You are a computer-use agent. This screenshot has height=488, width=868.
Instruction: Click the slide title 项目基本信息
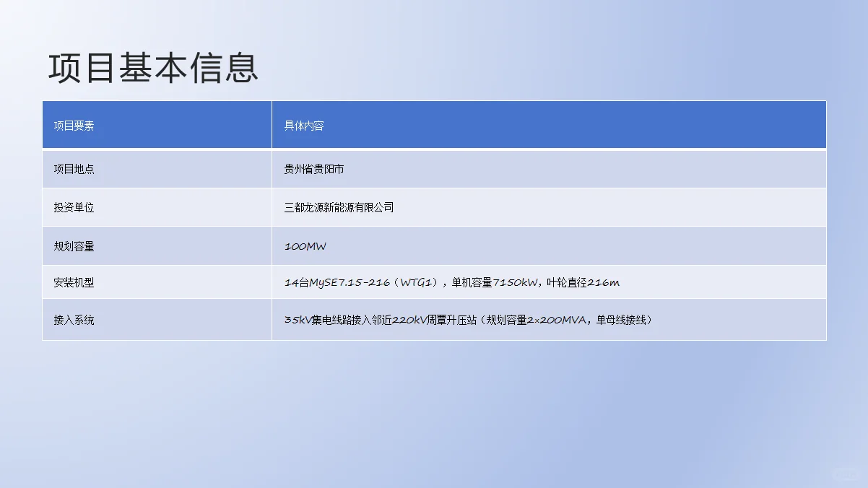(152, 69)
